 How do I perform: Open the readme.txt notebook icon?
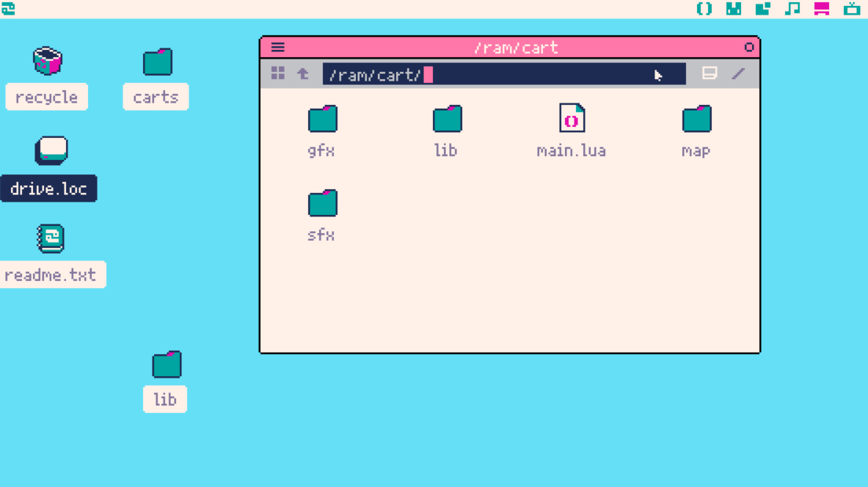(x=51, y=238)
